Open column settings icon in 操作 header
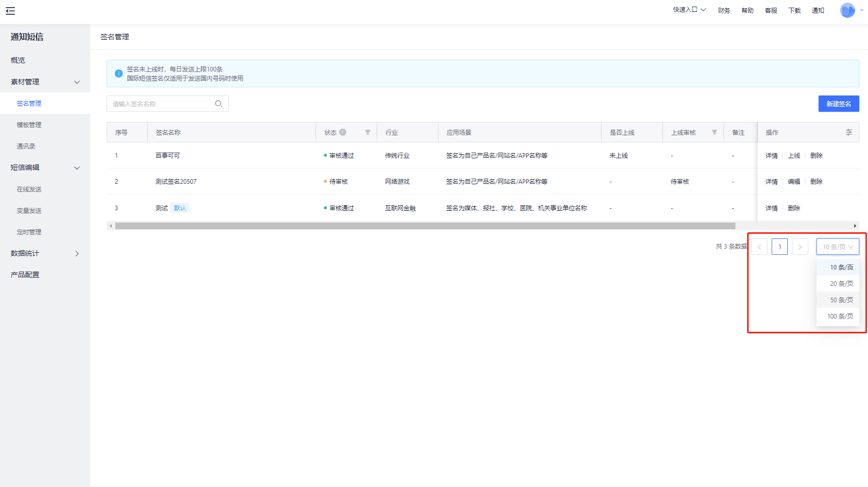 [x=849, y=132]
